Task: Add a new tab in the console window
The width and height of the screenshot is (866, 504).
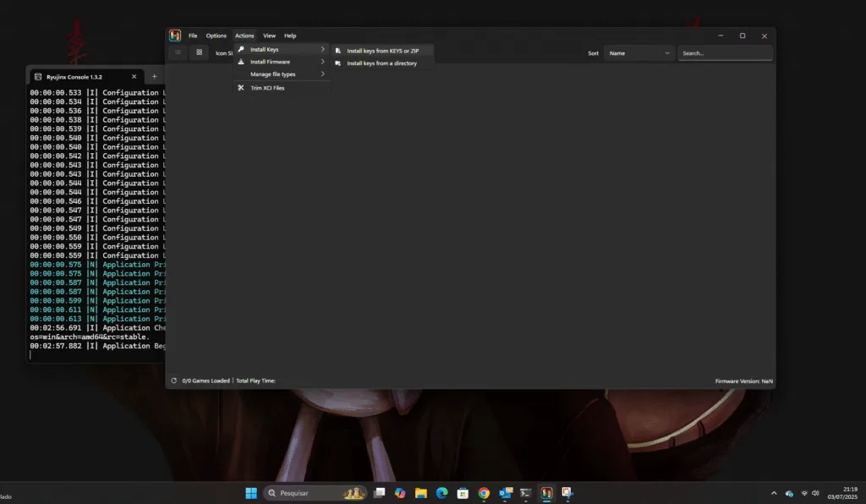Action: (x=155, y=77)
